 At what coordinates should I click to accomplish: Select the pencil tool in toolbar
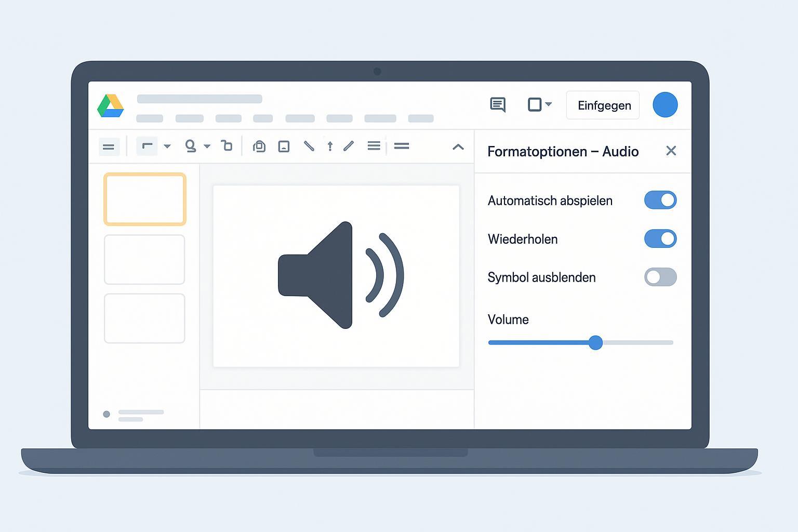[x=349, y=147]
